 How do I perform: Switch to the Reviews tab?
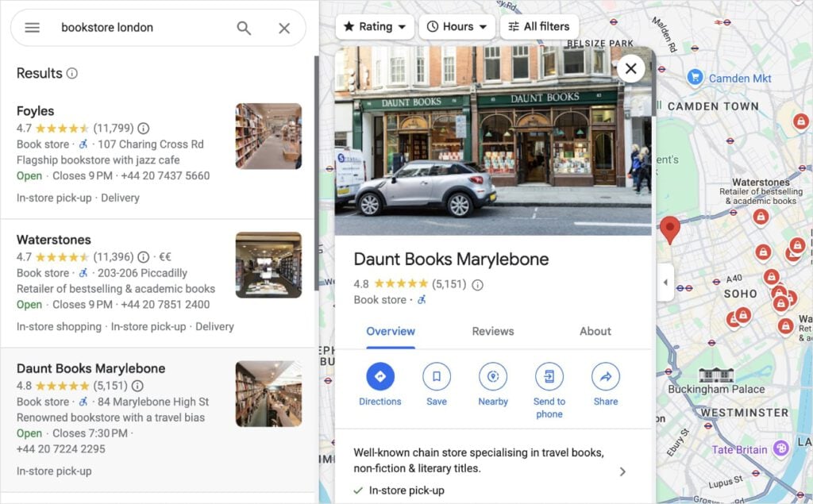pos(492,331)
